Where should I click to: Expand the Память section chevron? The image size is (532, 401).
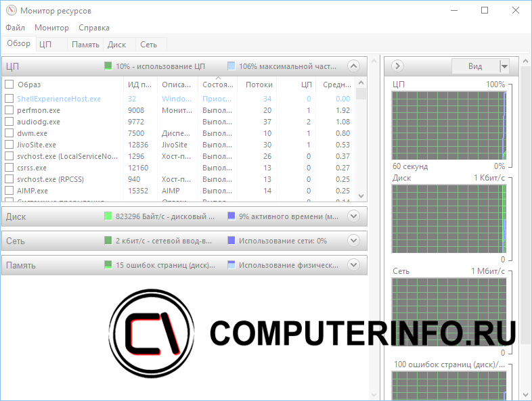353,264
